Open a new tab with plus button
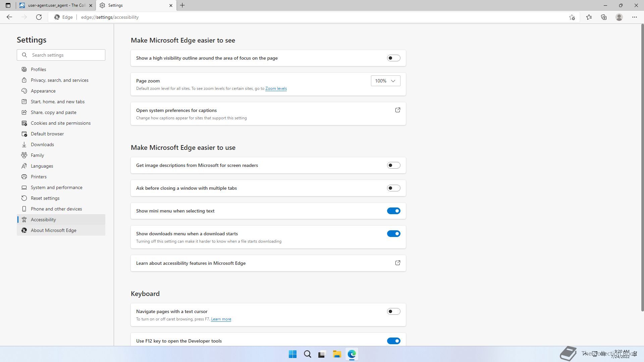This screenshot has height=362, width=644. click(x=182, y=5)
